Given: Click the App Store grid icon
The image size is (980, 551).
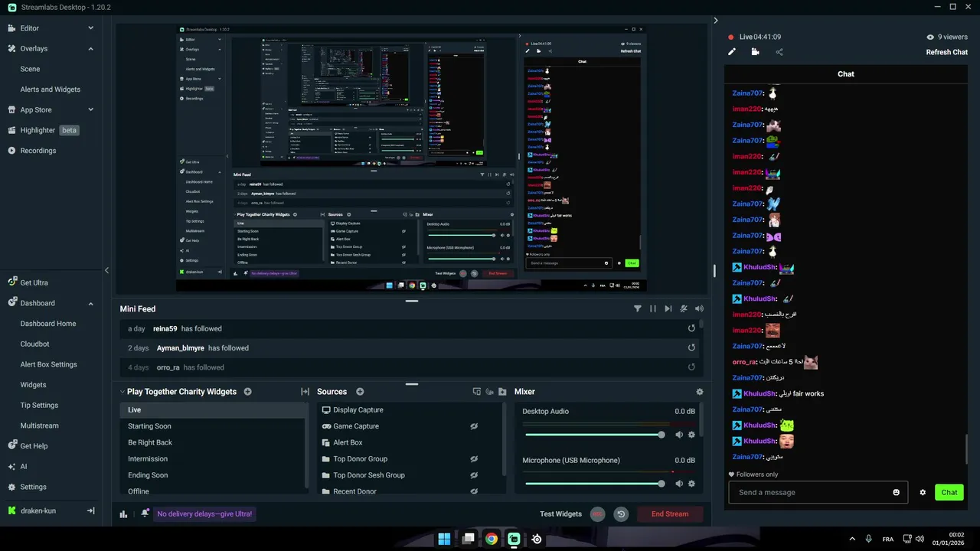Looking at the screenshot, I should tap(11, 110).
